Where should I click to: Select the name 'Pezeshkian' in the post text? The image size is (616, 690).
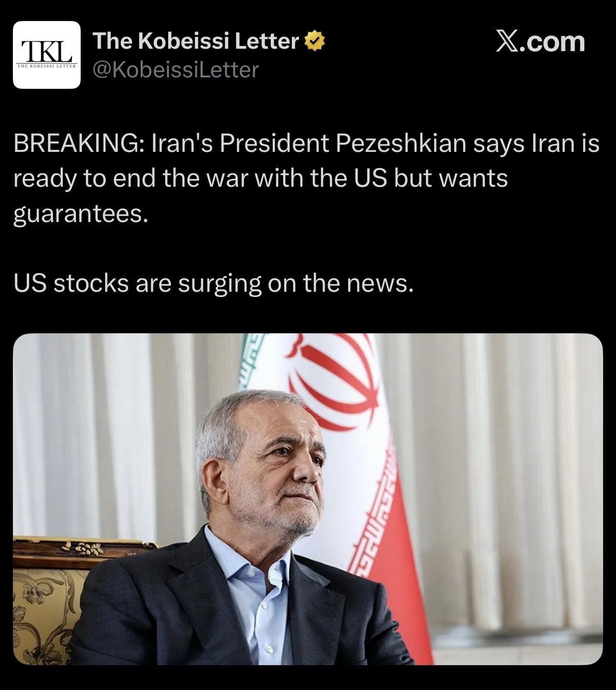pyautogui.click(x=401, y=143)
